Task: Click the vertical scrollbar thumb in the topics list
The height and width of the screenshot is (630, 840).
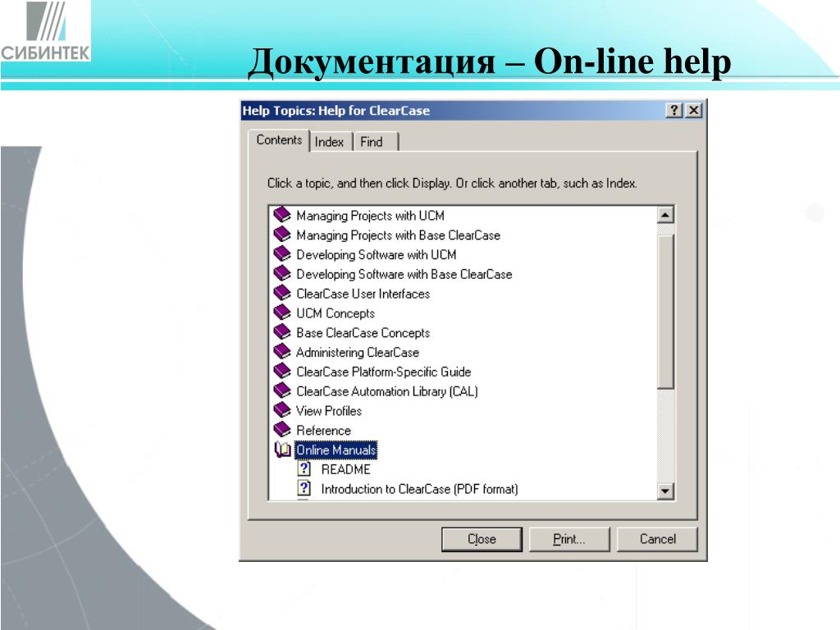Action: coord(664,311)
